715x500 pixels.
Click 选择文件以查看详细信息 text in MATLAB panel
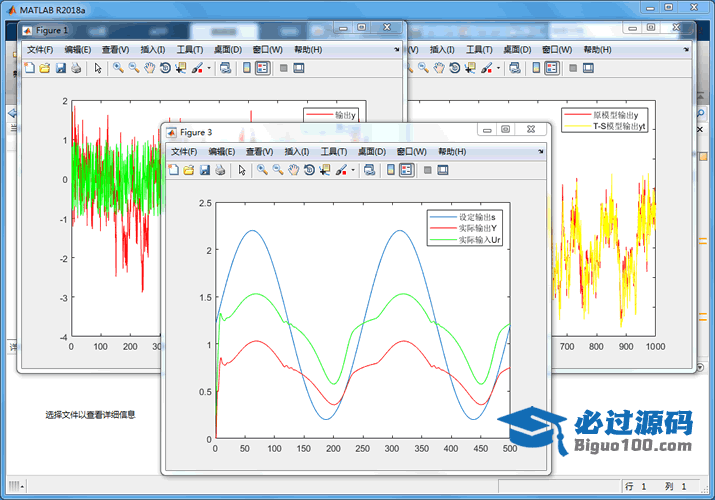click(90, 415)
